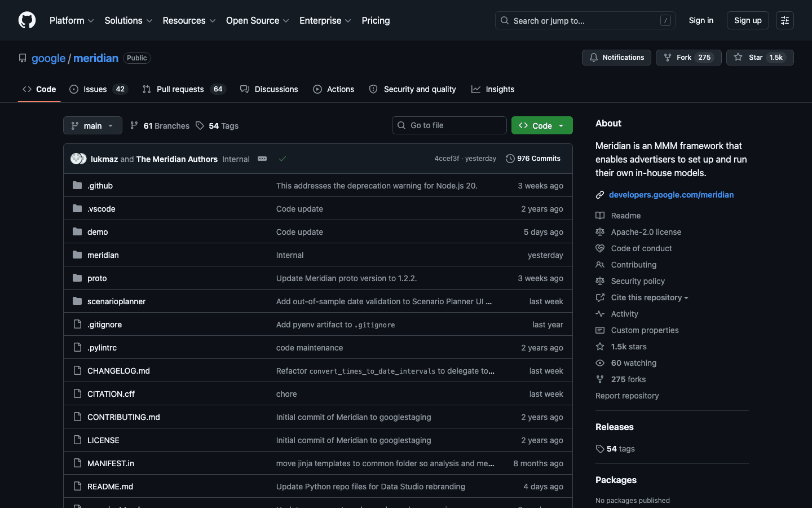Viewport: 812px width, 508px height.
Task: Open the commit history clock icon
Action: (510, 159)
